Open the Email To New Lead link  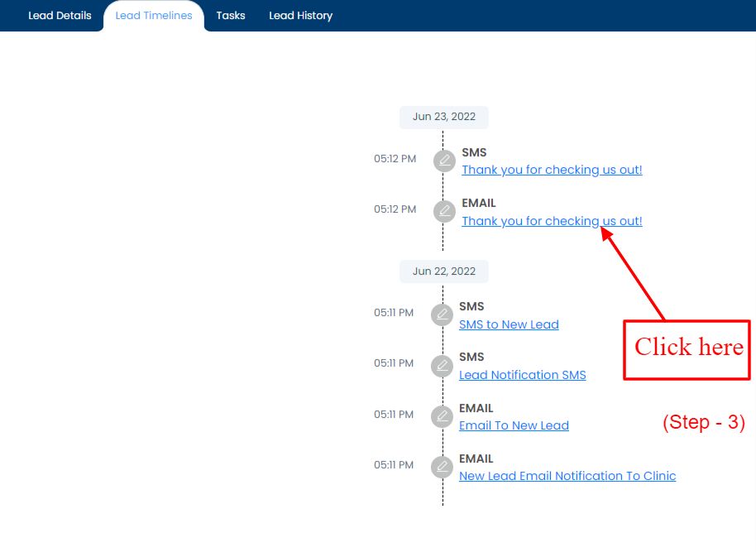(x=514, y=425)
